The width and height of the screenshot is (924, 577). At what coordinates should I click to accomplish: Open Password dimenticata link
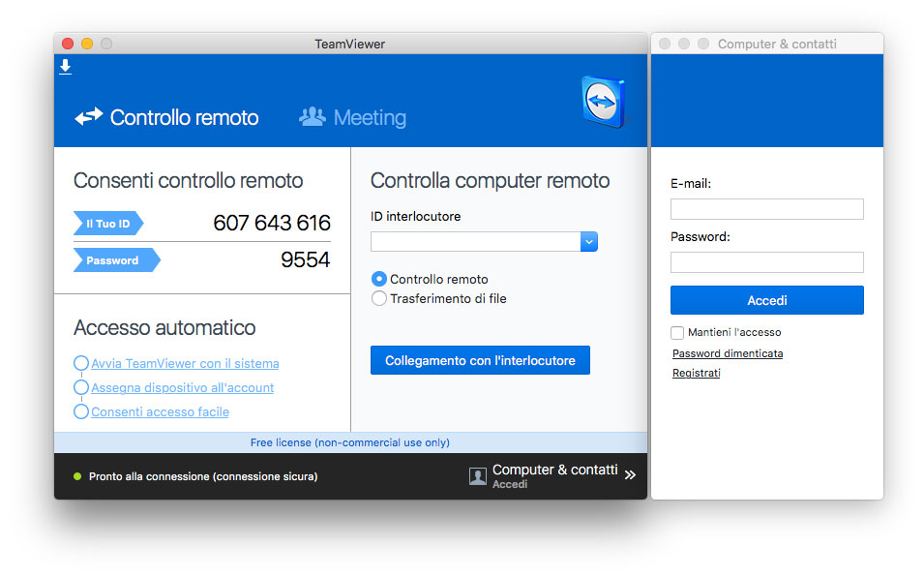pyautogui.click(x=728, y=353)
